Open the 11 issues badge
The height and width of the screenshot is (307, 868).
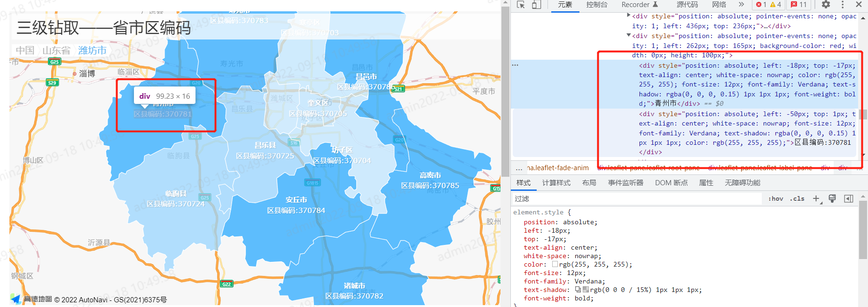tap(799, 5)
